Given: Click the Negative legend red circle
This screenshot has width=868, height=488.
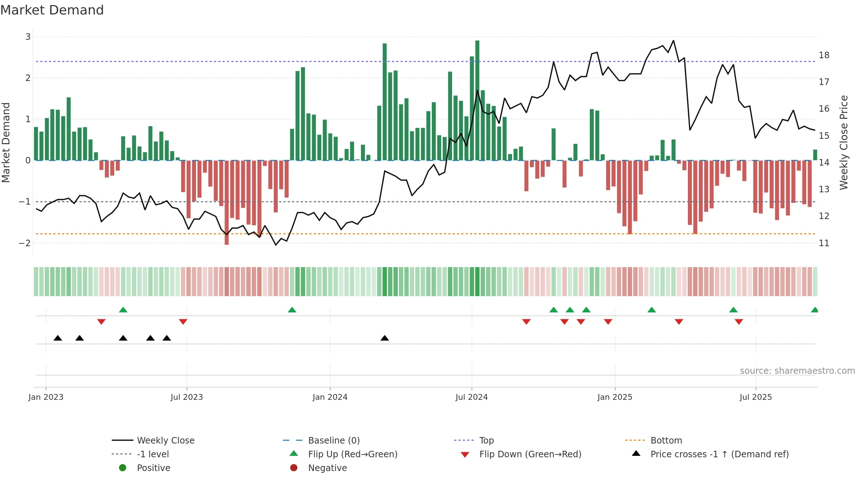Looking at the screenshot, I should click(x=294, y=468).
